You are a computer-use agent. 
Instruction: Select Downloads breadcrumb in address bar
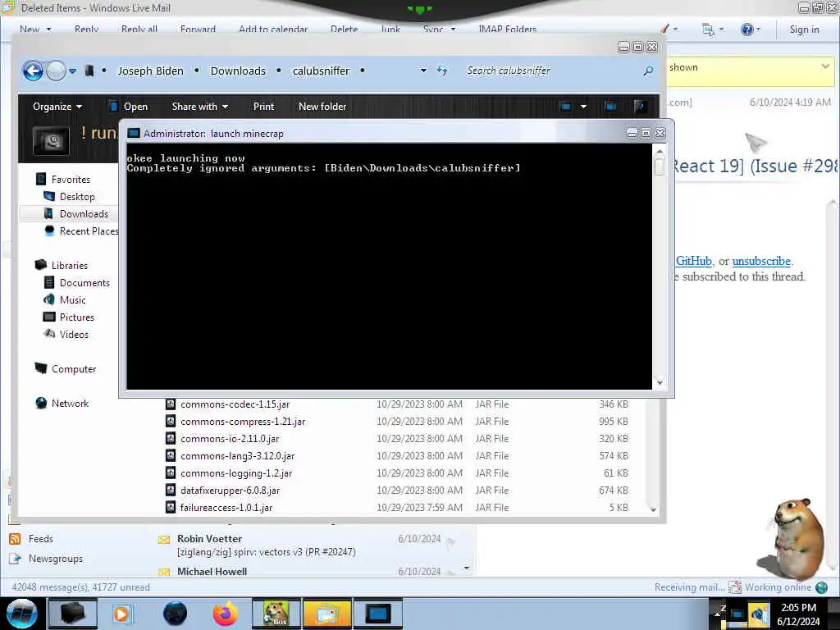[x=238, y=71]
